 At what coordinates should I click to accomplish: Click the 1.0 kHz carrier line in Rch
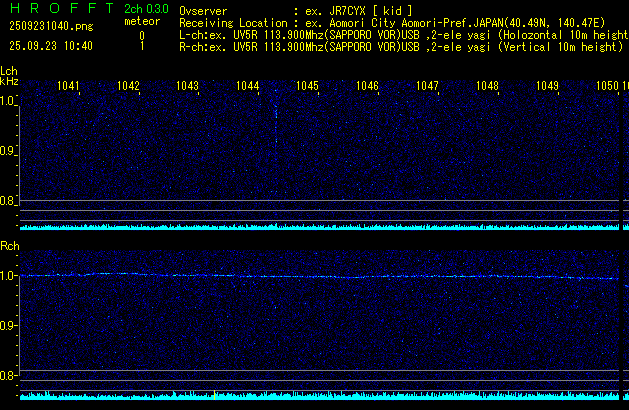pos(320,276)
